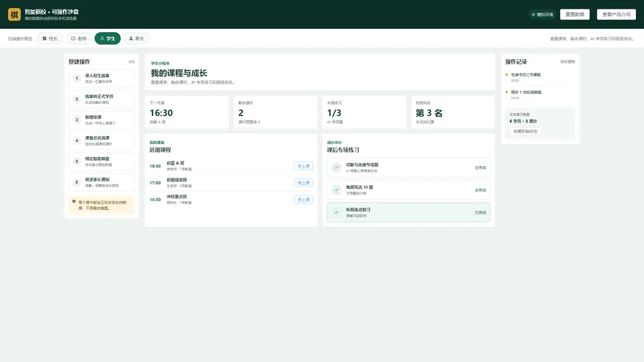Select the 16:30 启蒙 A 班 course row
644x362 pixels.
[x=231, y=166]
